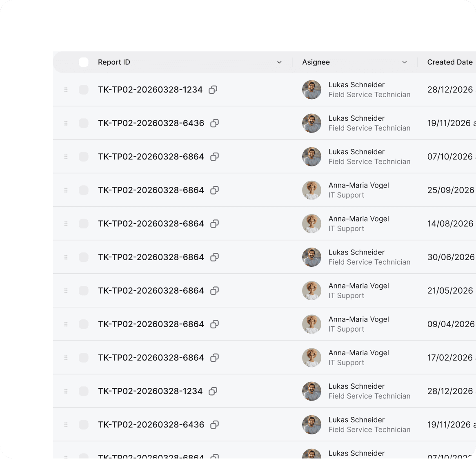The image size is (476, 465).
Task: Open the Report ID column dropdown
Action: [x=279, y=62]
